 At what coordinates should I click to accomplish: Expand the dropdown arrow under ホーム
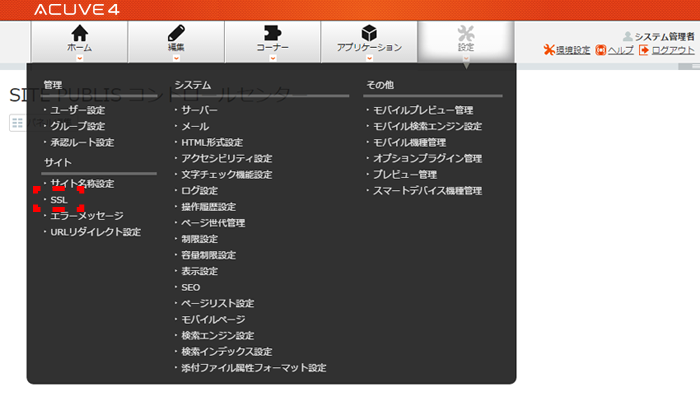click(x=79, y=58)
